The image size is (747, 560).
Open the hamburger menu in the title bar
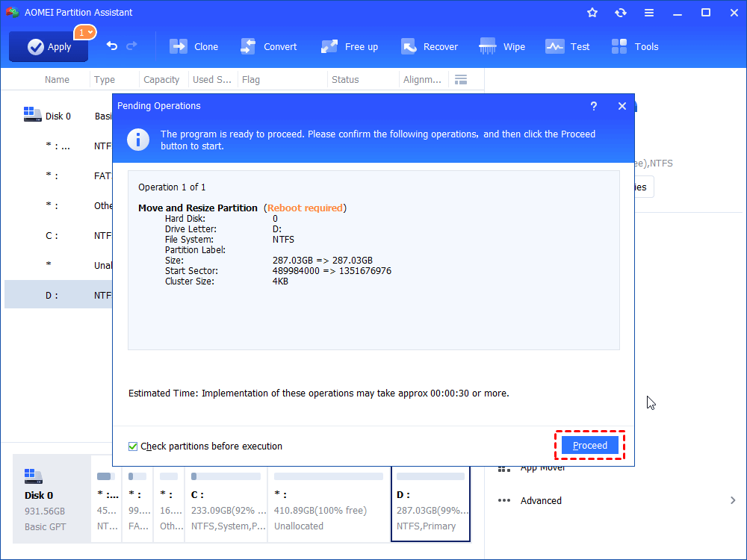[x=649, y=13]
